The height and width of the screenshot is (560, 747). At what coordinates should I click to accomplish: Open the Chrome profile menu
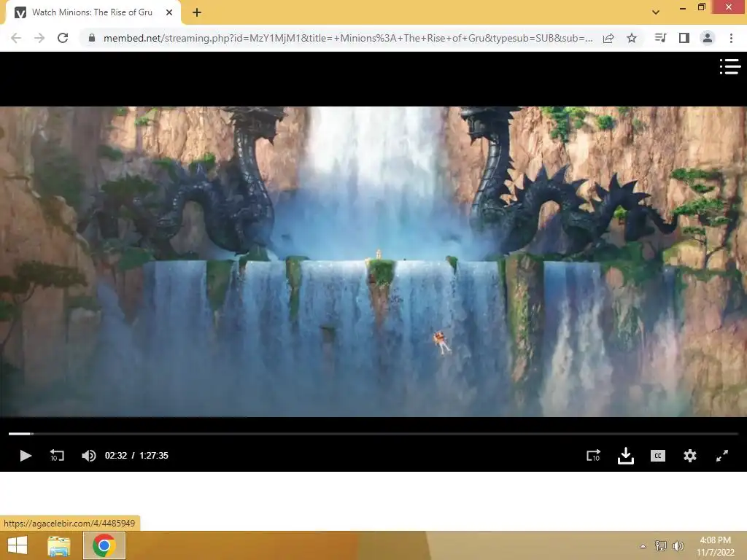point(708,38)
